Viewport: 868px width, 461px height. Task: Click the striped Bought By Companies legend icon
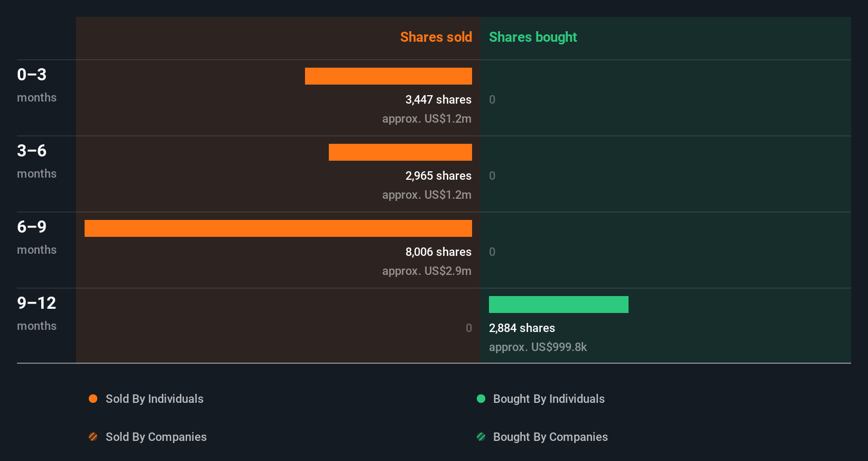coord(481,437)
